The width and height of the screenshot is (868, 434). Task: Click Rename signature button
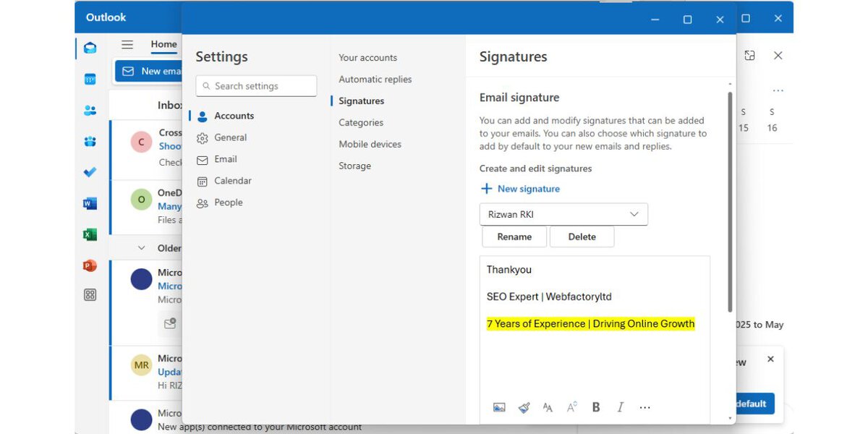click(514, 237)
